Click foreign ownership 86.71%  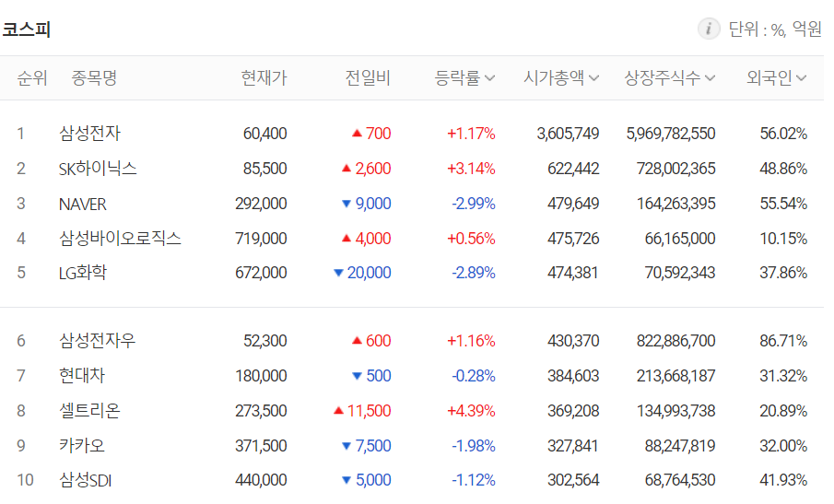coord(783,341)
